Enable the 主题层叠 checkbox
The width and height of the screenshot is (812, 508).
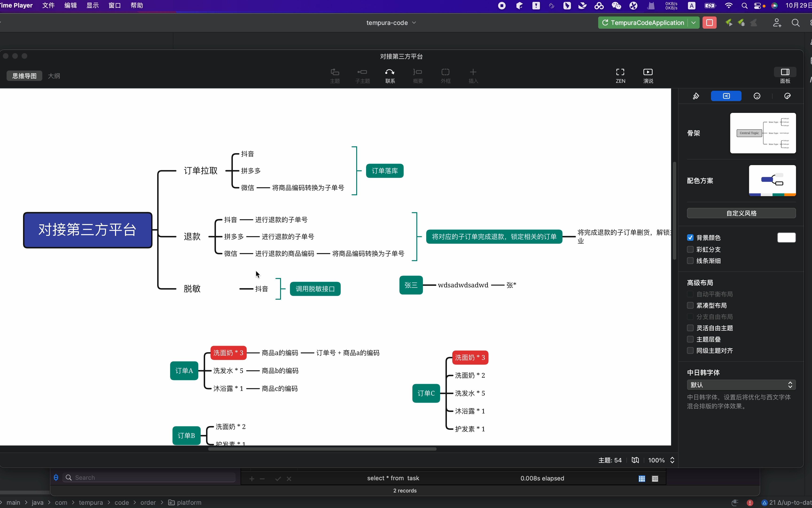(x=690, y=339)
